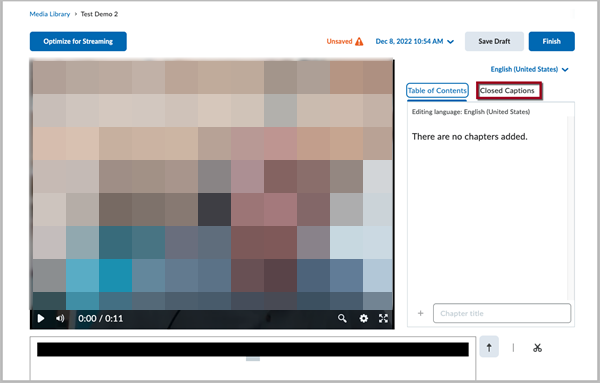Image resolution: width=600 pixels, height=383 pixels.
Task: Open English (United States) language dropdown
Action: click(529, 69)
